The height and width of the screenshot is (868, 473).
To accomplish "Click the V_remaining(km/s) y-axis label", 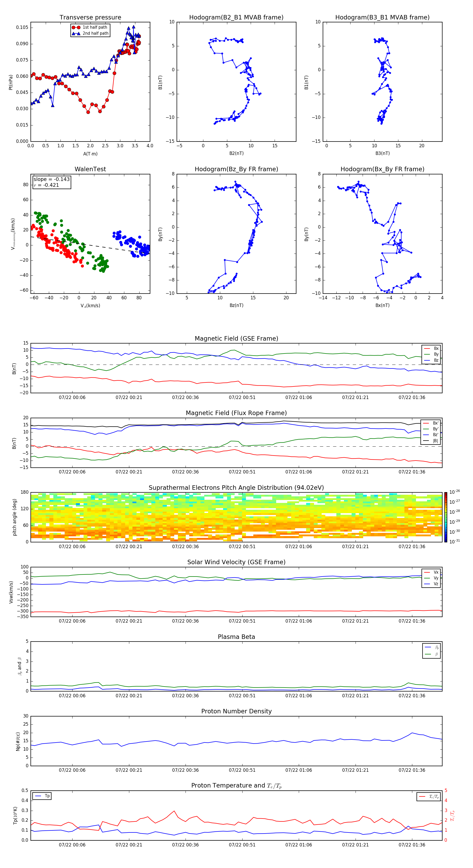I will pyautogui.click(x=13, y=234).
